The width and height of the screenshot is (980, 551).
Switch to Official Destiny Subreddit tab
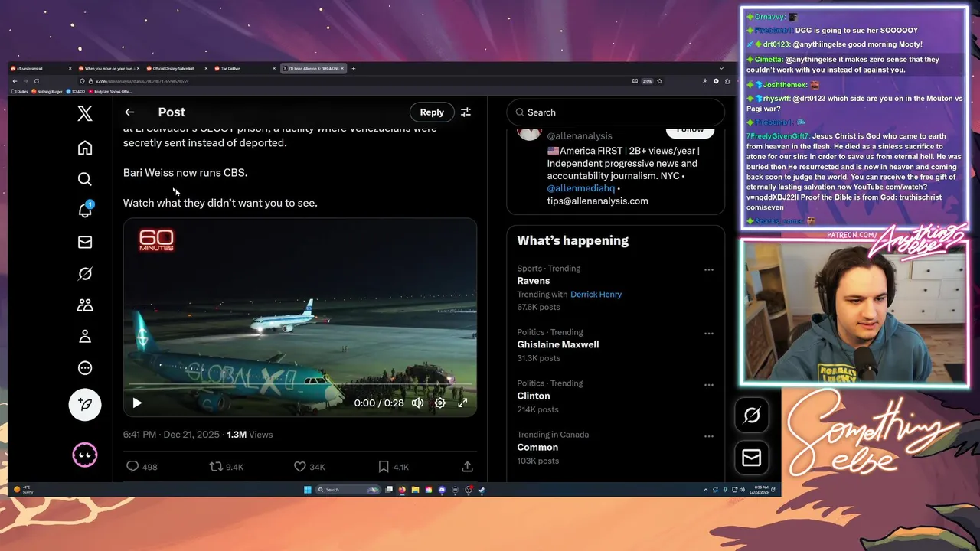click(x=177, y=68)
